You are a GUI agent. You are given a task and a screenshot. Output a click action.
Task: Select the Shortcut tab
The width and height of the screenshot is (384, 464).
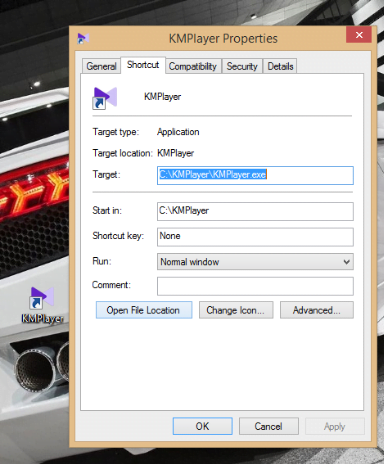coord(143,65)
